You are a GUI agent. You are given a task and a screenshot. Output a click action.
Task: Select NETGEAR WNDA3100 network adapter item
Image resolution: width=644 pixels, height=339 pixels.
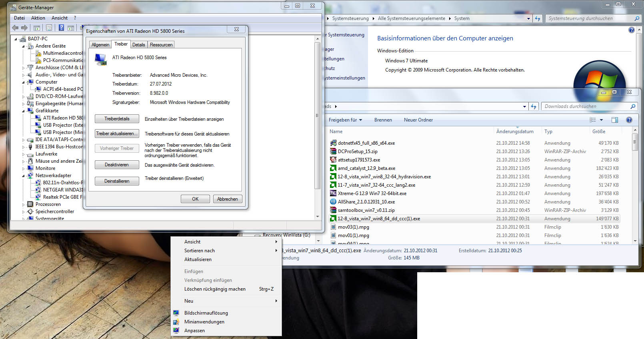click(59, 190)
